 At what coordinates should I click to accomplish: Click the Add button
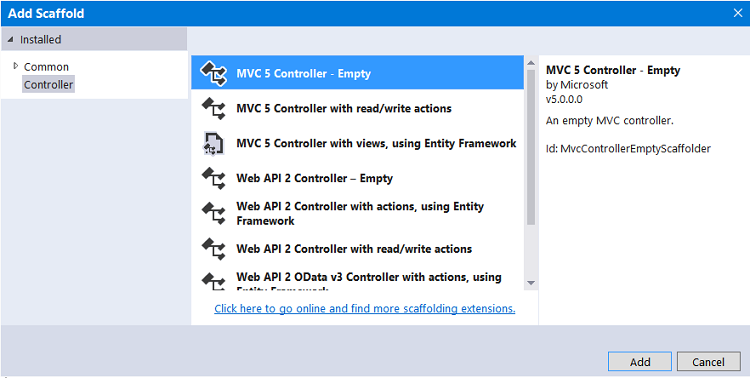(x=640, y=362)
